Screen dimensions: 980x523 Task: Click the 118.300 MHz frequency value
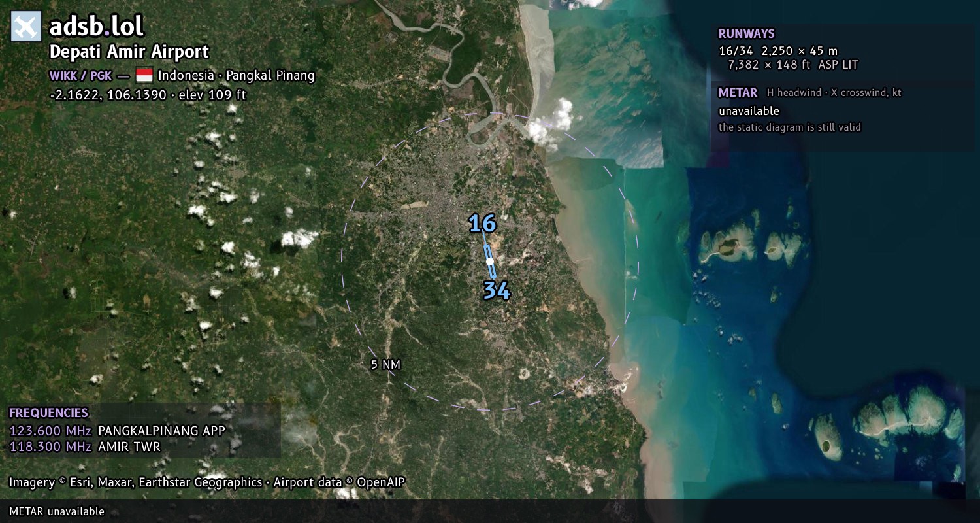(50, 447)
